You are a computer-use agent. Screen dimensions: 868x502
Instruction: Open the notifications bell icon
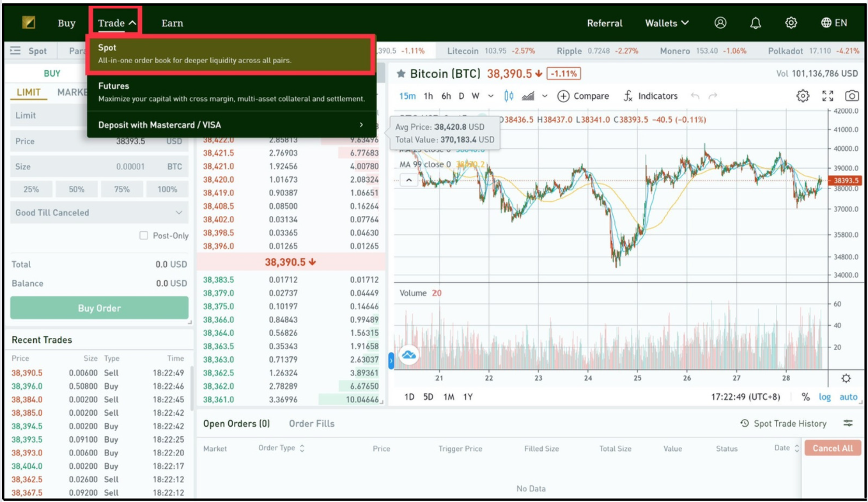756,23
